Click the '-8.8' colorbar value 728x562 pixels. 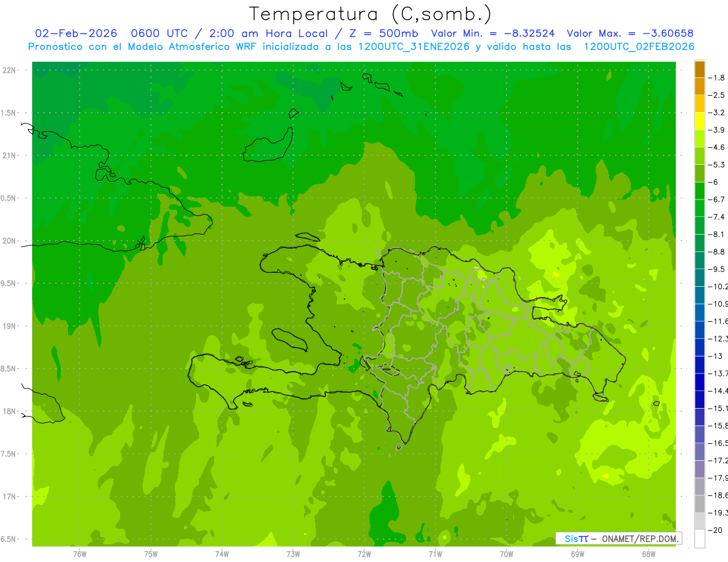[x=716, y=252]
